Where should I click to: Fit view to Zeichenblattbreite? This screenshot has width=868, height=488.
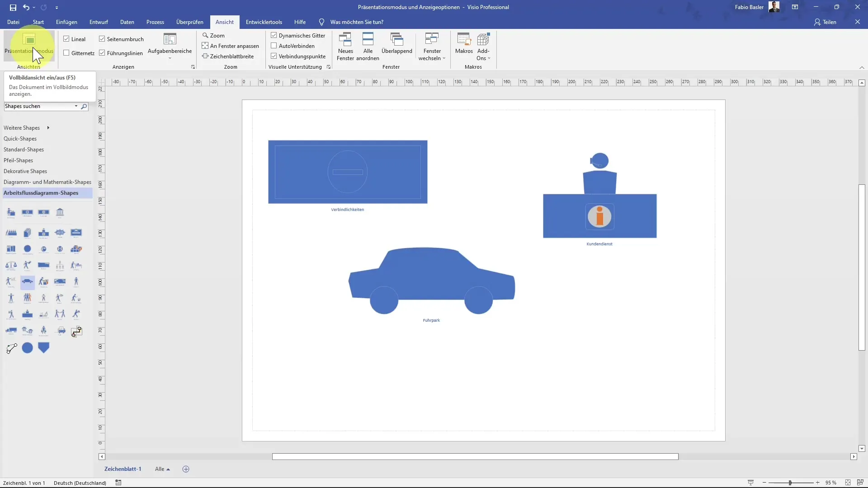pyautogui.click(x=228, y=56)
